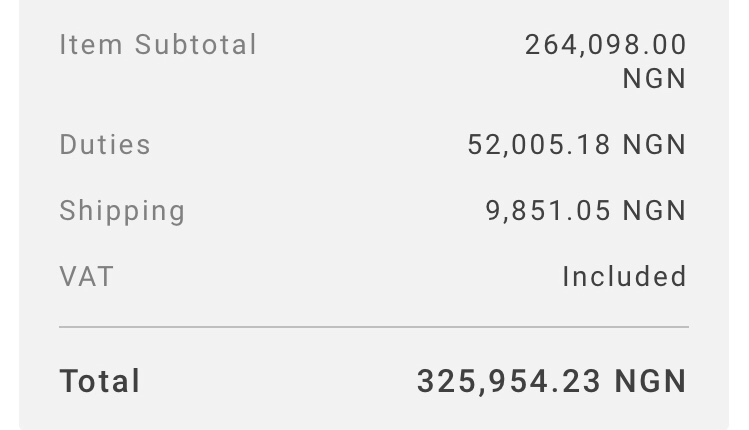Select the 9,851.05 shipping figure
Viewport: 749px width, 430px height.
pos(548,211)
